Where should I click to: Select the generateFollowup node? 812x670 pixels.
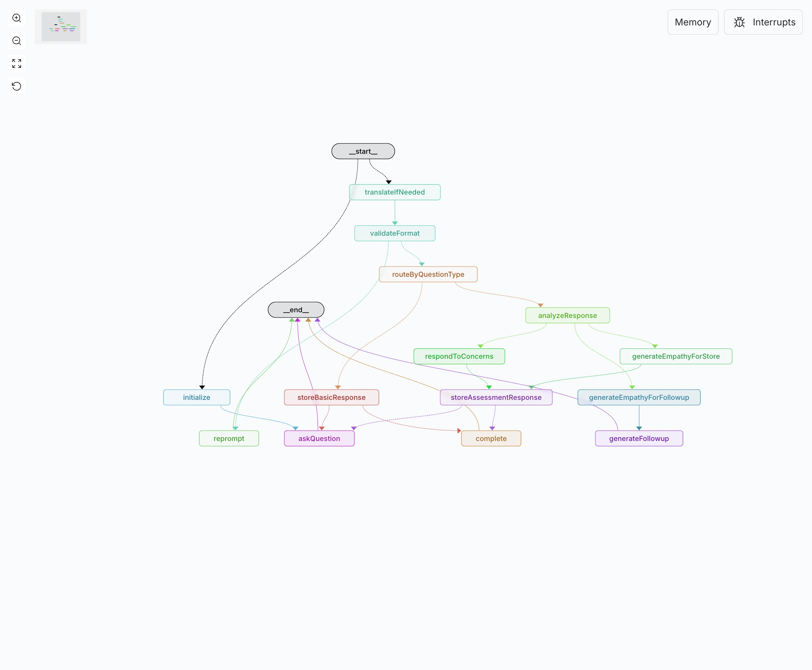coord(639,438)
